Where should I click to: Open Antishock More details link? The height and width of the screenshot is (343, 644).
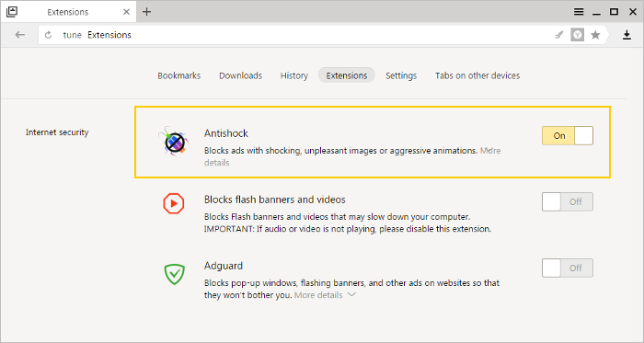click(x=490, y=151)
